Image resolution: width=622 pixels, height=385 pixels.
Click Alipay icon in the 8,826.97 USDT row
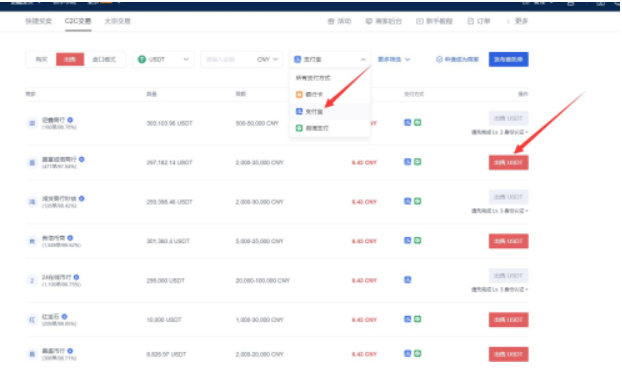pyautogui.click(x=407, y=353)
